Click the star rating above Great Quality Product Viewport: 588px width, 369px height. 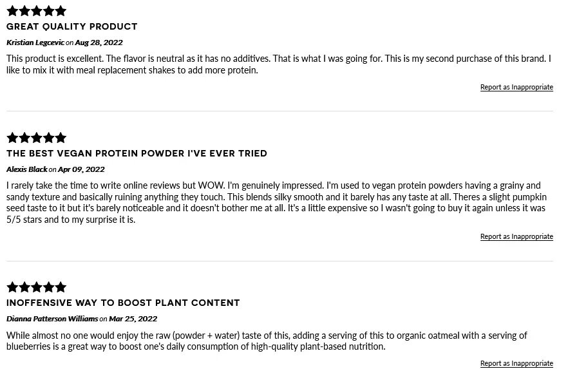[x=36, y=11]
